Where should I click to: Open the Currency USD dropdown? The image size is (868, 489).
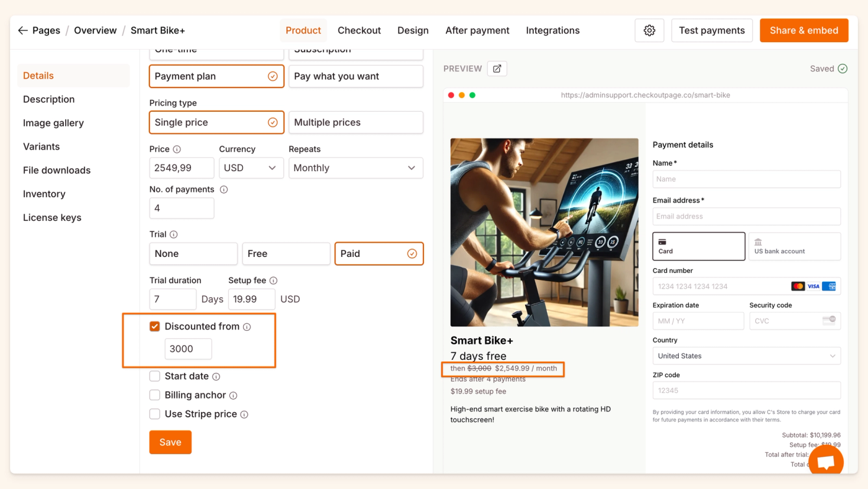click(251, 168)
